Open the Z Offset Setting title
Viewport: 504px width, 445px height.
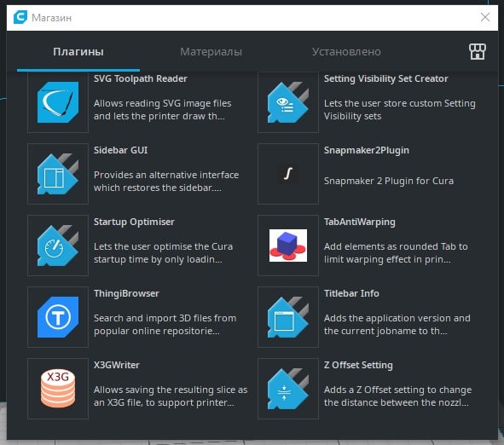[358, 366]
